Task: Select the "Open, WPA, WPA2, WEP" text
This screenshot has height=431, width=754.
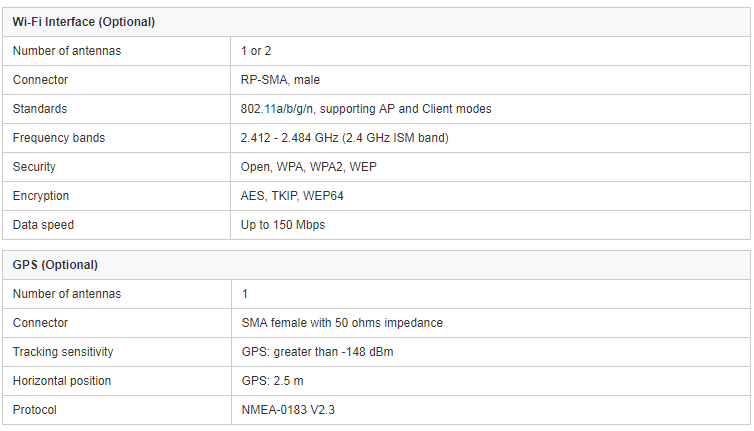Action: click(x=309, y=167)
